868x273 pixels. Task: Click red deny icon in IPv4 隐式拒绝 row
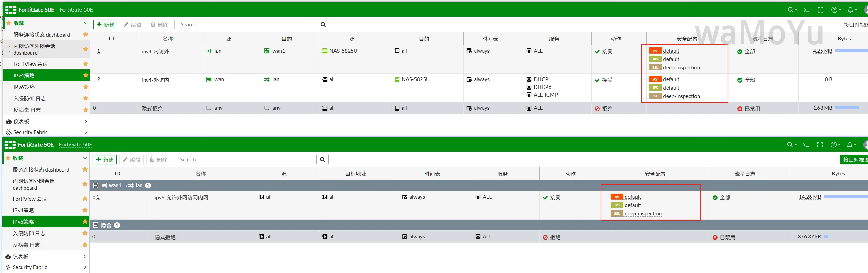[597, 109]
